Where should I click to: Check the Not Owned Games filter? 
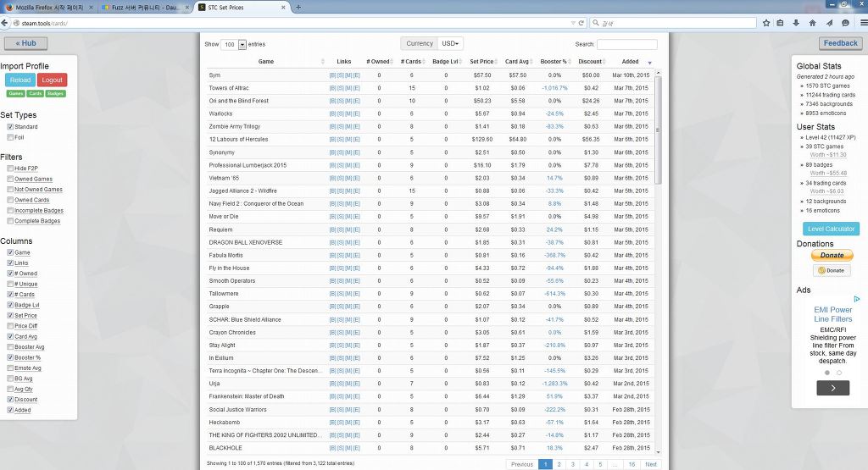(10, 189)
